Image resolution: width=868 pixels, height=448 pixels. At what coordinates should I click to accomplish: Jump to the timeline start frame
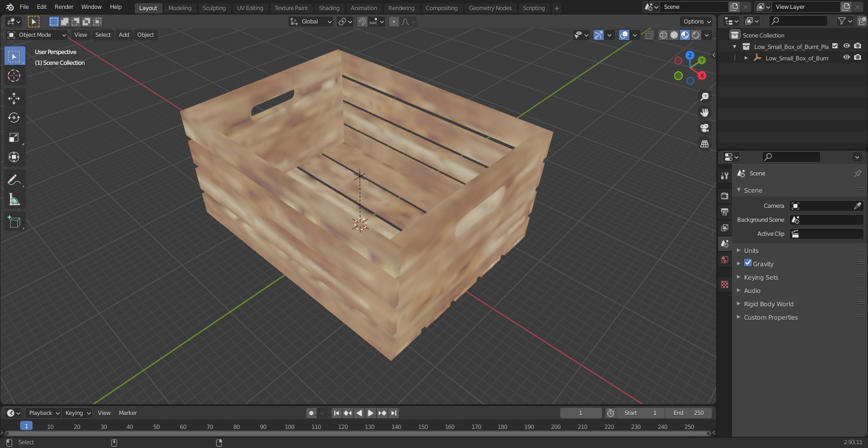pos(337,413)
